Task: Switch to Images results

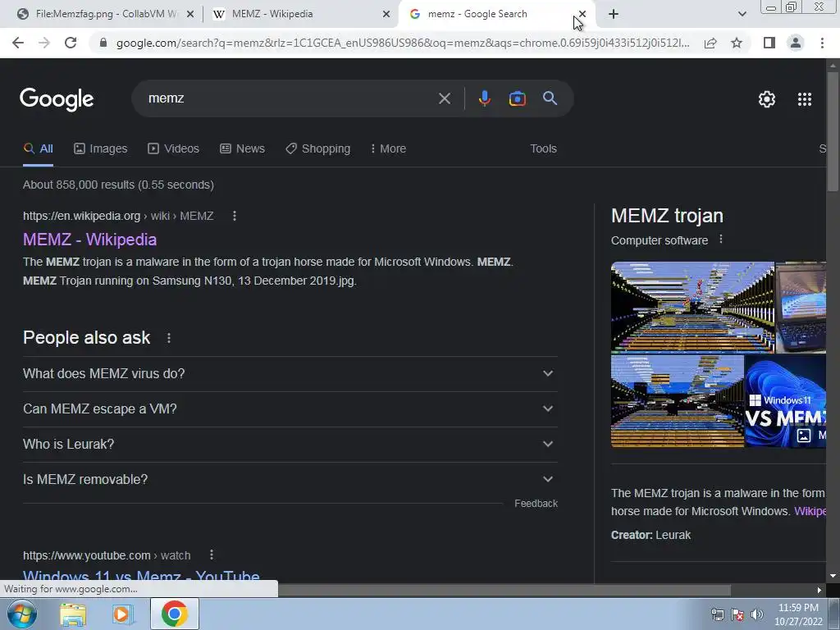Action: (101, 148)
